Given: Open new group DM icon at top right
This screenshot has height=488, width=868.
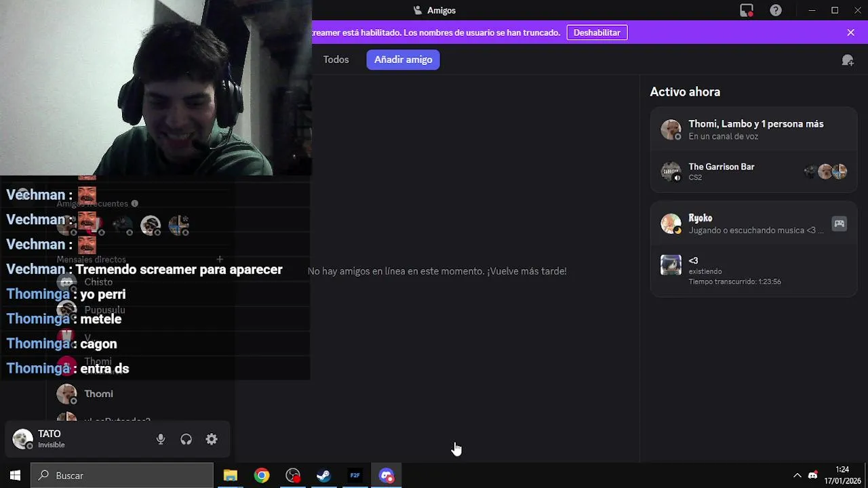Looking at the screenshot, I should point(848,60).
